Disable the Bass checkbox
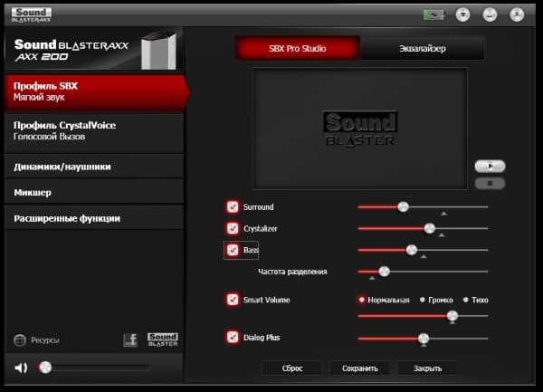Image resolution: width=543 pixels, height=392 pixels. (233, 250)
